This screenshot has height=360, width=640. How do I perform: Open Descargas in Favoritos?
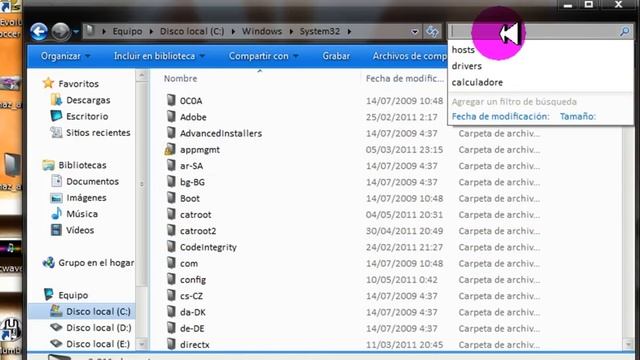point(88,100)
